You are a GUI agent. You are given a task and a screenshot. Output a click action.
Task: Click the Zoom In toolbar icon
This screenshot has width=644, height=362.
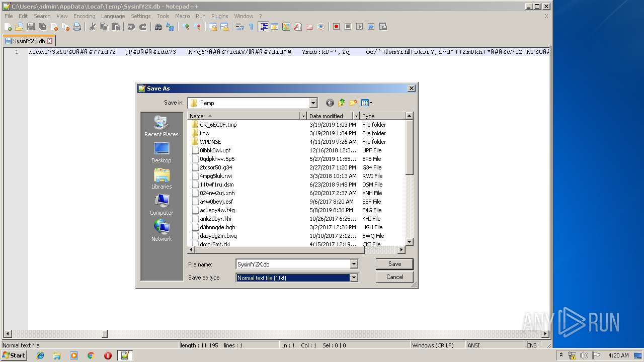(186, 27)
